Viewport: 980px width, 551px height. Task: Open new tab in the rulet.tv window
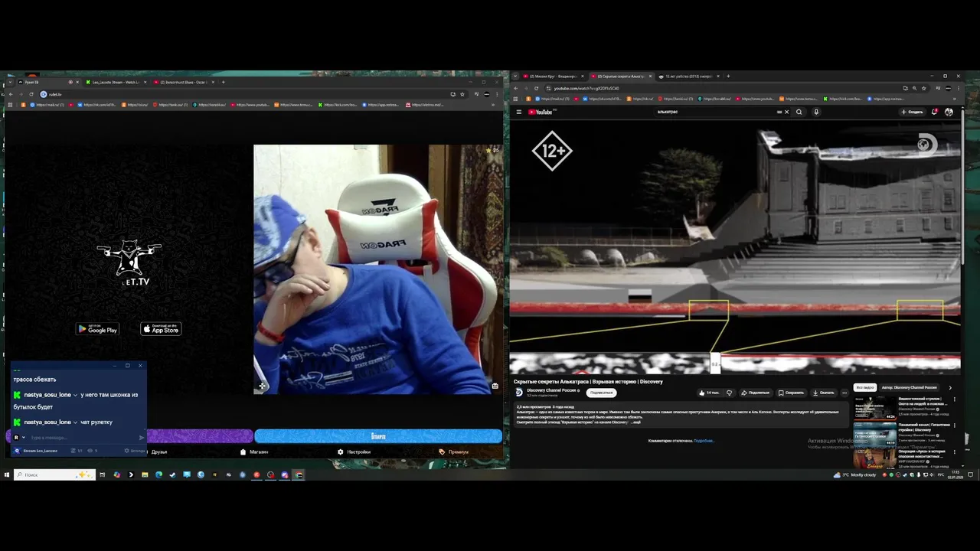click(x=223, y=82)
